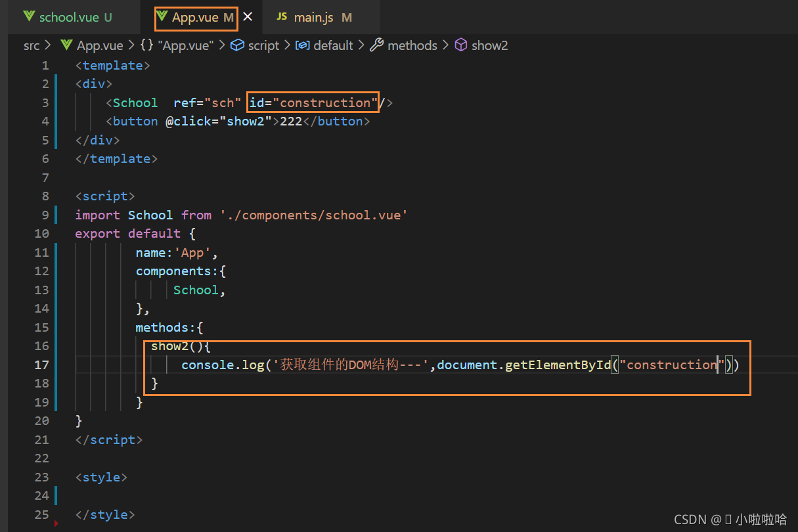This screenshot has width=798, height=532.
Task: Open the main.js tab
Action: point(322,17)
